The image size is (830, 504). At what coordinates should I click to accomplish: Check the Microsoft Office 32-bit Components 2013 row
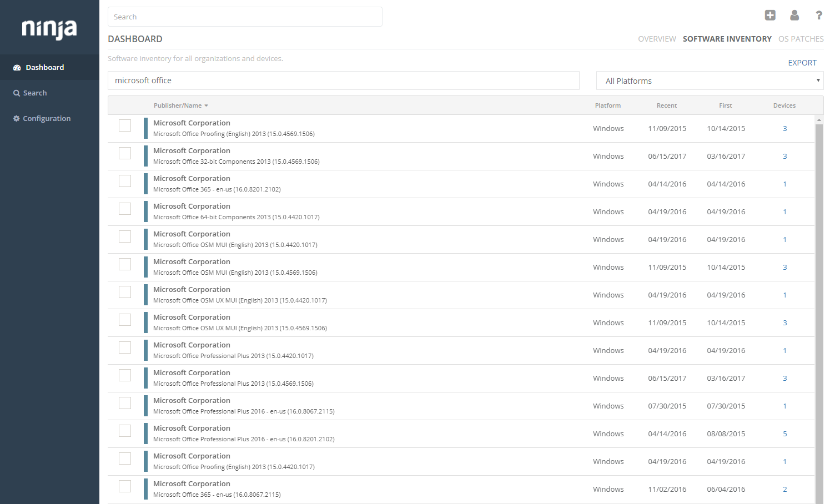click(125, 153)
